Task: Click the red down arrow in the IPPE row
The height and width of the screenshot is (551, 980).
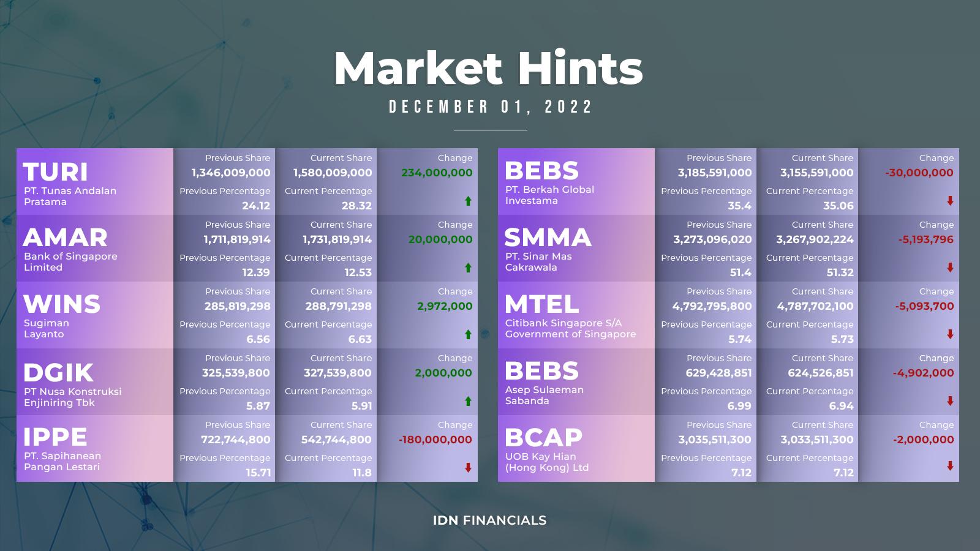Action: [x=468, y=468]
